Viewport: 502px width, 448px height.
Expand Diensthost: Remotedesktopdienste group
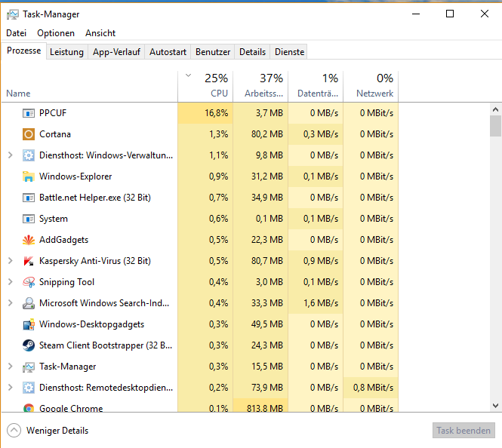11,387
